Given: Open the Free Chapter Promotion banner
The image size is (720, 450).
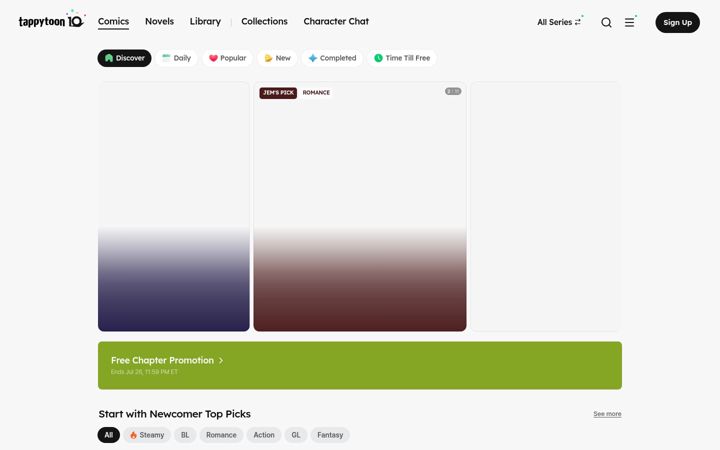Looking at the screenshot, I should pyautogui.click(x=360, y=366).
